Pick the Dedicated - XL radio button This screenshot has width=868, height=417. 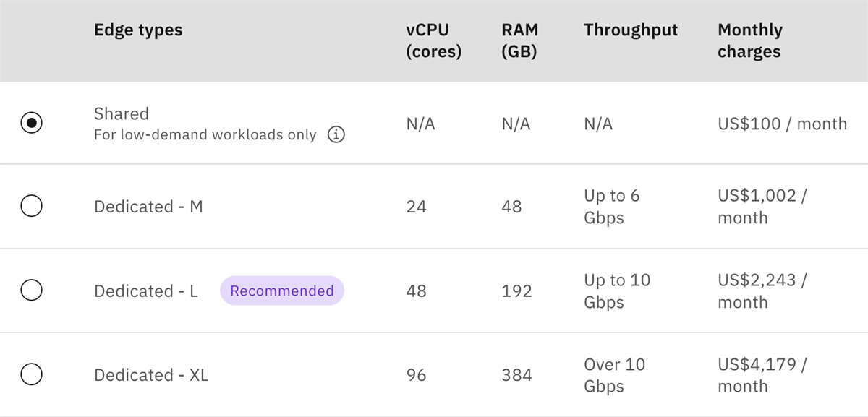[x=31, y=375]
